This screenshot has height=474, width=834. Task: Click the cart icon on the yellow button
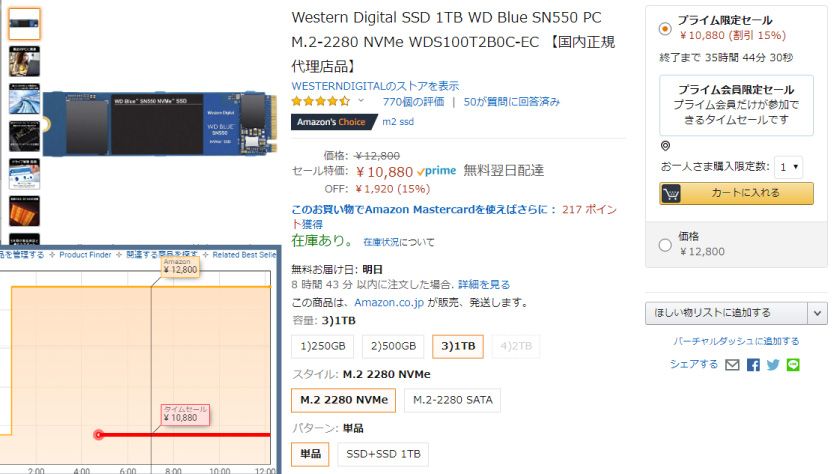click(671, 194)
